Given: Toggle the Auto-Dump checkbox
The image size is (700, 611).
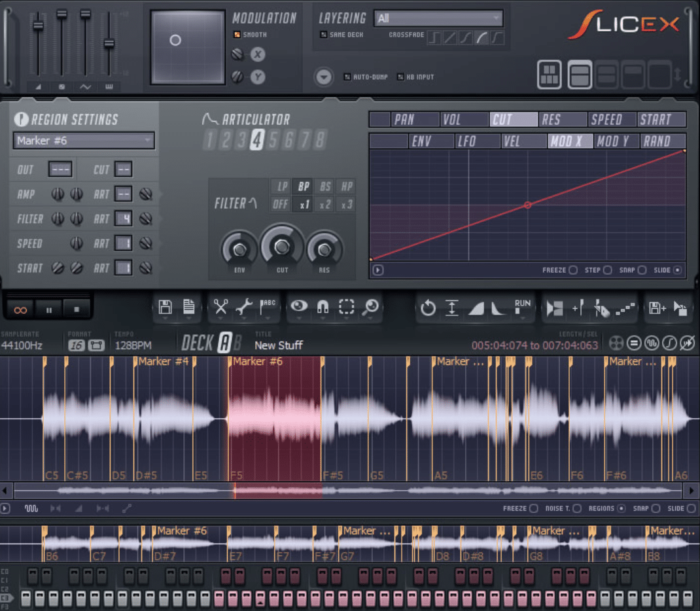Looking at the screenshot, I should click(x=347, y=77).
